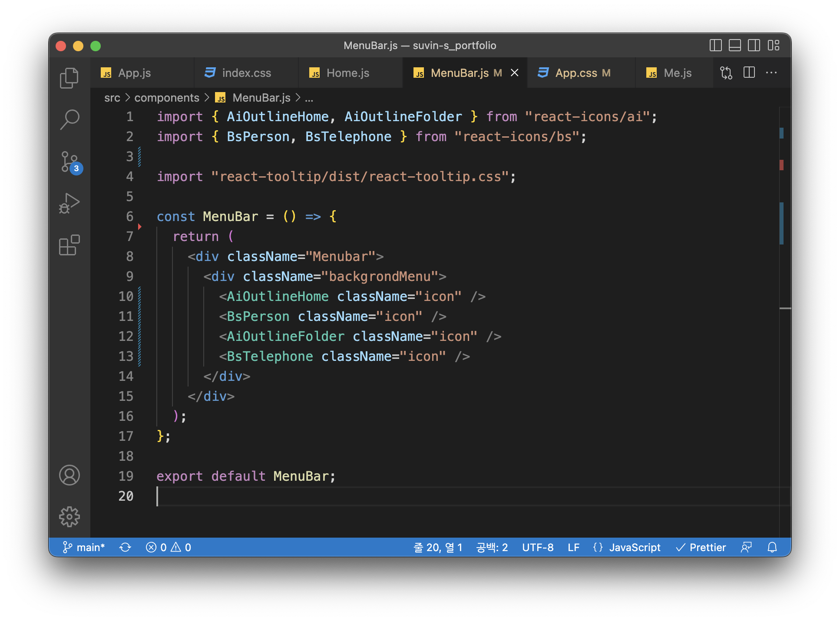840x621 pixels.
Task: Click the Accounts icon in activity bar
Action: tap(69, 475)
